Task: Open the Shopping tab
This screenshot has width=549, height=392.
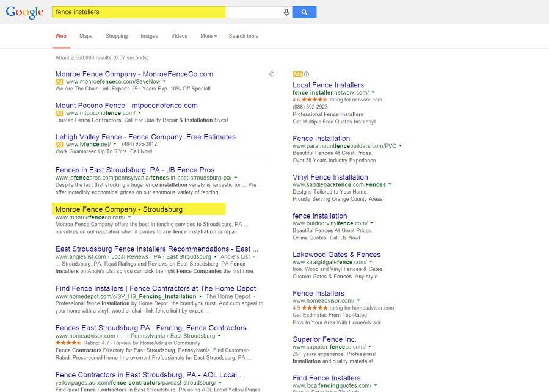Action: click(x=117, y=36)
